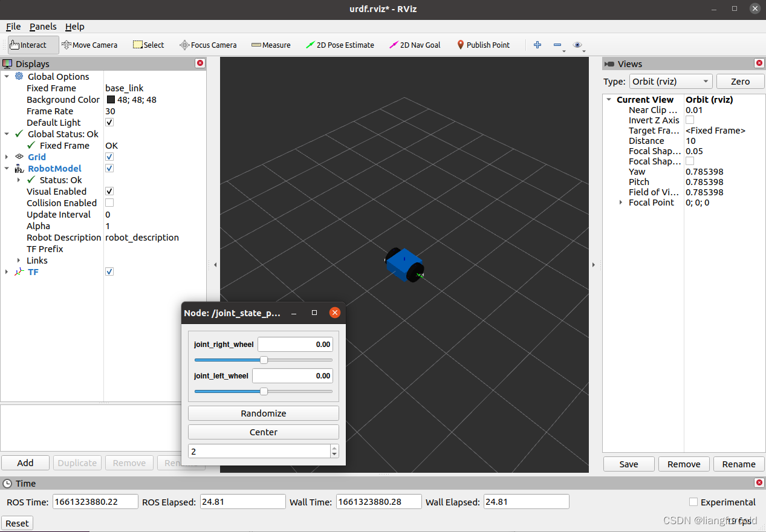The width and height of the screenshot is (766, 532).
Task: Open the Help menu
Action: coord(75,27)
